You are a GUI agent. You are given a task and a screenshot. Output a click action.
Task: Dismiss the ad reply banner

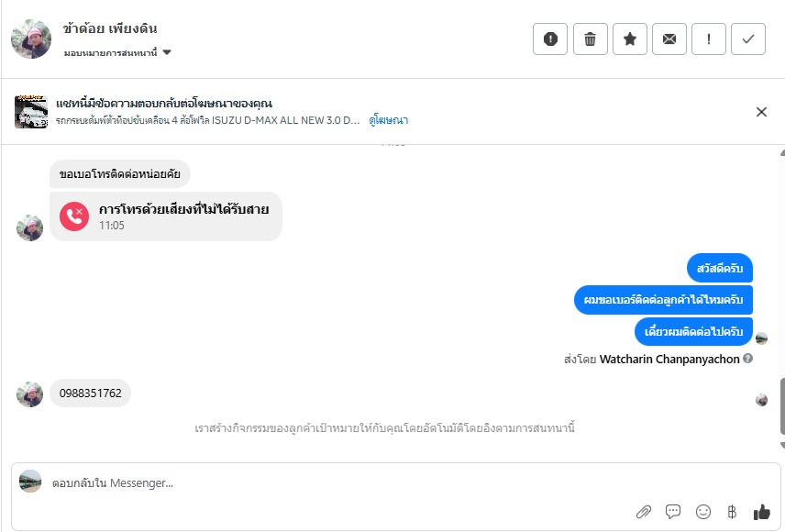[x=761, y=112]
